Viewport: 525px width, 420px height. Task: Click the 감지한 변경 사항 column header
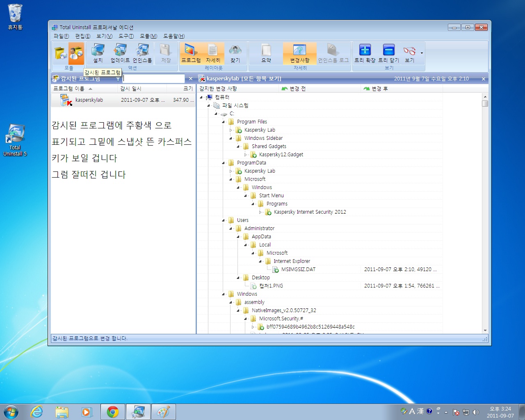[x=238, y=89]
